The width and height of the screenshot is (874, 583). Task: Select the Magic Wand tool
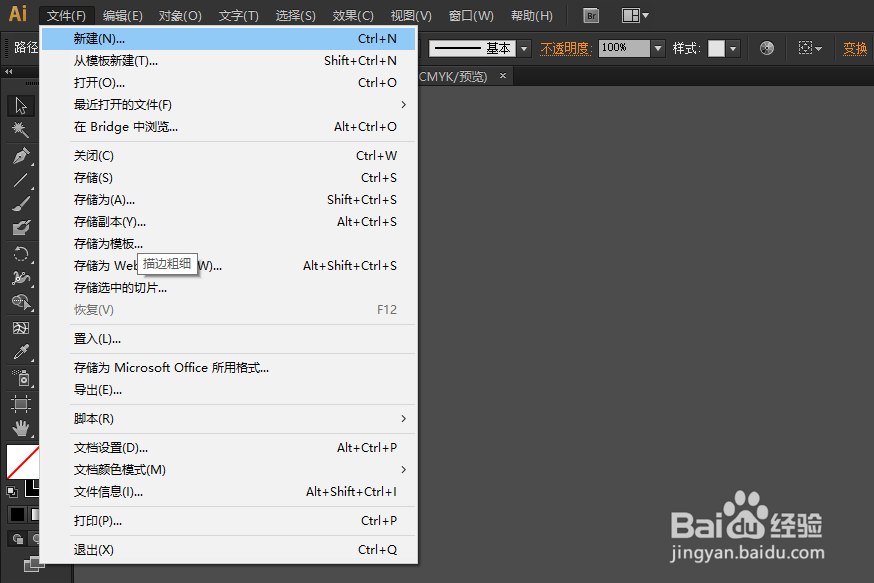pos(21,129)
